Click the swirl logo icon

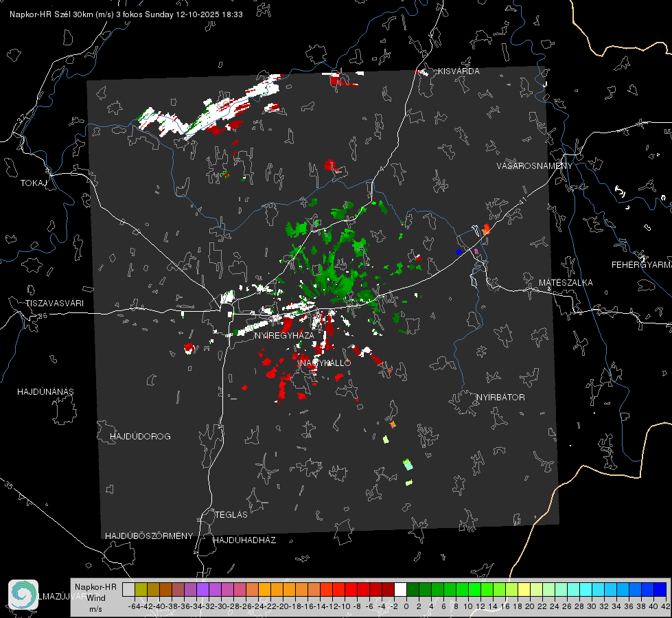(x=23, y=595)
